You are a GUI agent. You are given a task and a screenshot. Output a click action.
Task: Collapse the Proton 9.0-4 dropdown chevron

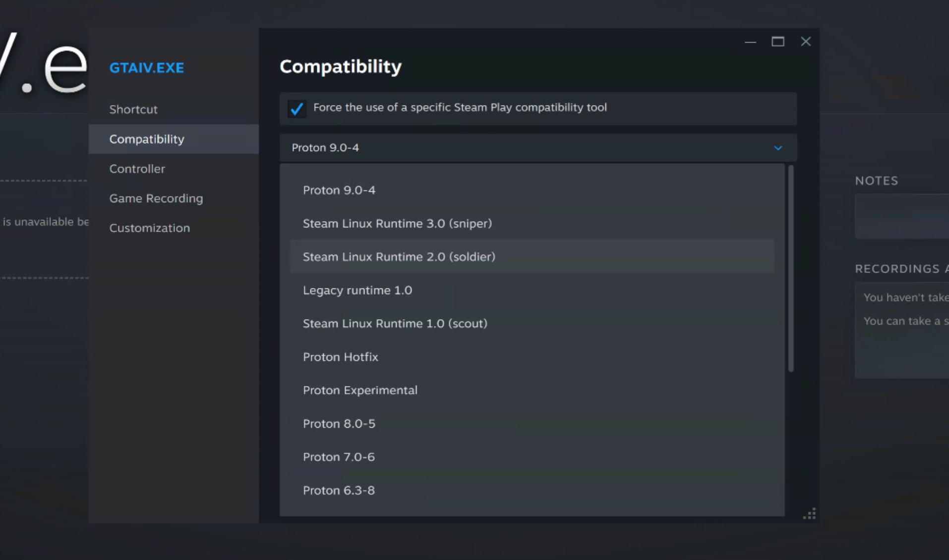coord(777,148)
